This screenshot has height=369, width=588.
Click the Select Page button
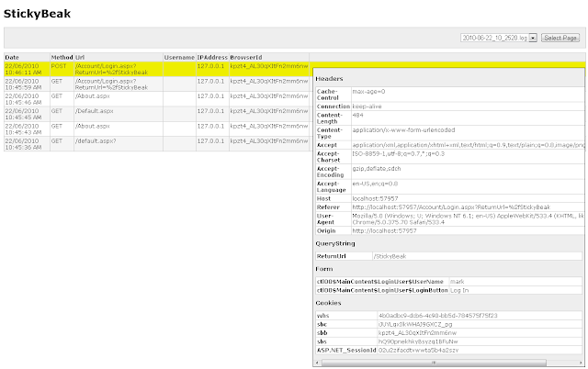coord(560,38)
